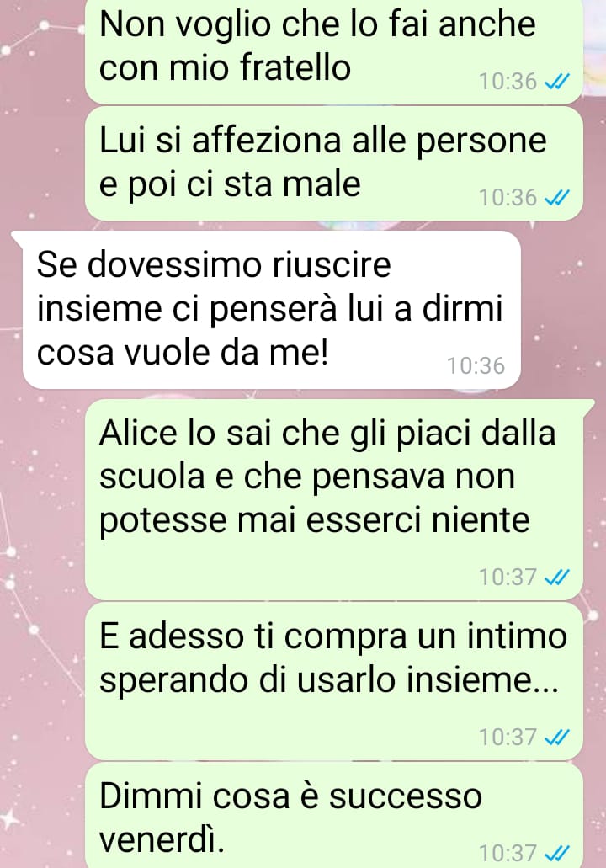The image size is (606, 868).
Task: Select the 'Lui si affeziona alle persone' message
Action: pos(333,164)
